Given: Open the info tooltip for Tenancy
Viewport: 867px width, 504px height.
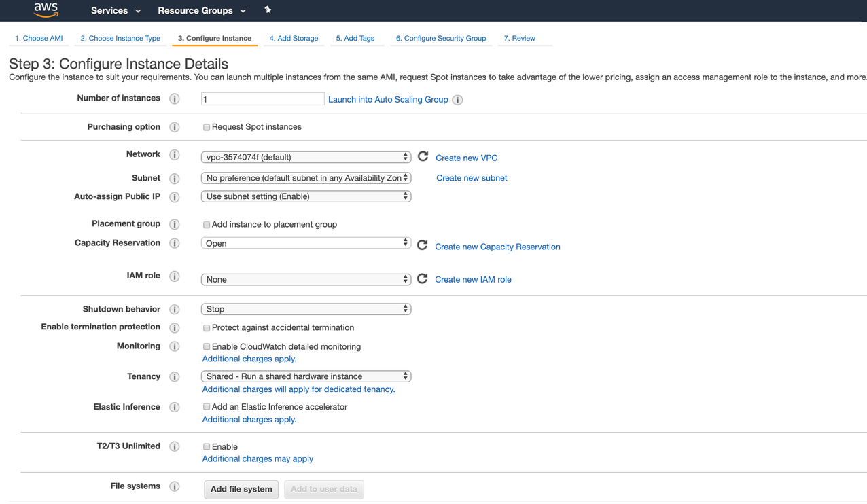Looking at the screenshot, I should (x=175, y=376).
